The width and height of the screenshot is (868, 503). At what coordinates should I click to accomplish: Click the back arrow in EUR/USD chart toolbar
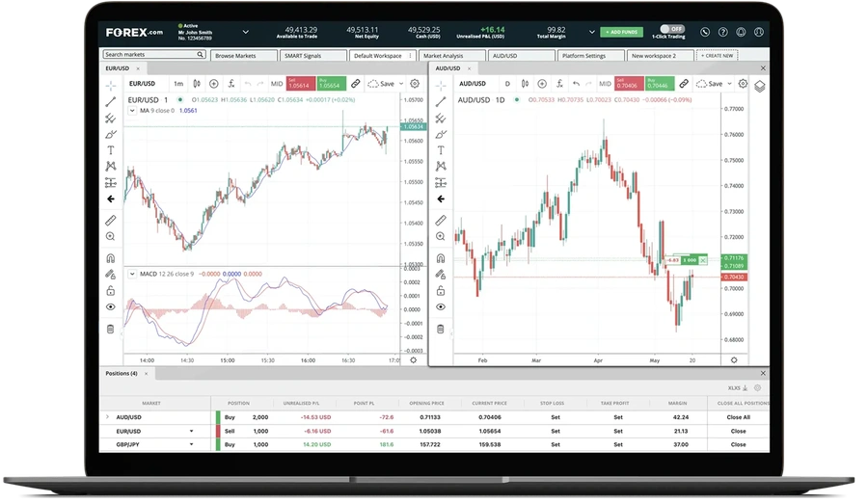(111, 199)
